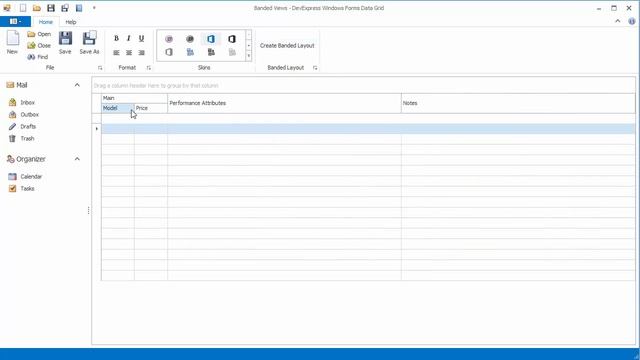Click Create Banded Layout button

tap(287, 46)
